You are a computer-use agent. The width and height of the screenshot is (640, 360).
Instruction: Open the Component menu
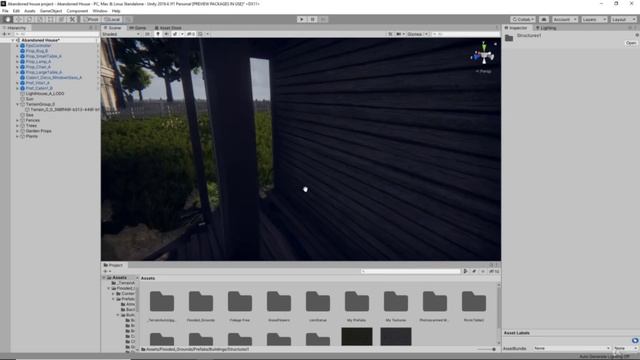77,11
